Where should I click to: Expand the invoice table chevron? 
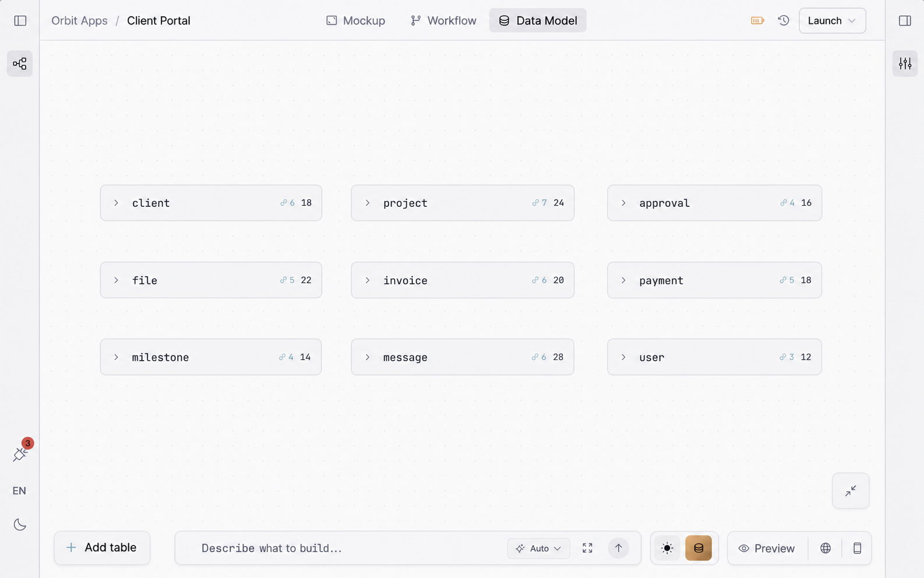(x=368, y=280)
